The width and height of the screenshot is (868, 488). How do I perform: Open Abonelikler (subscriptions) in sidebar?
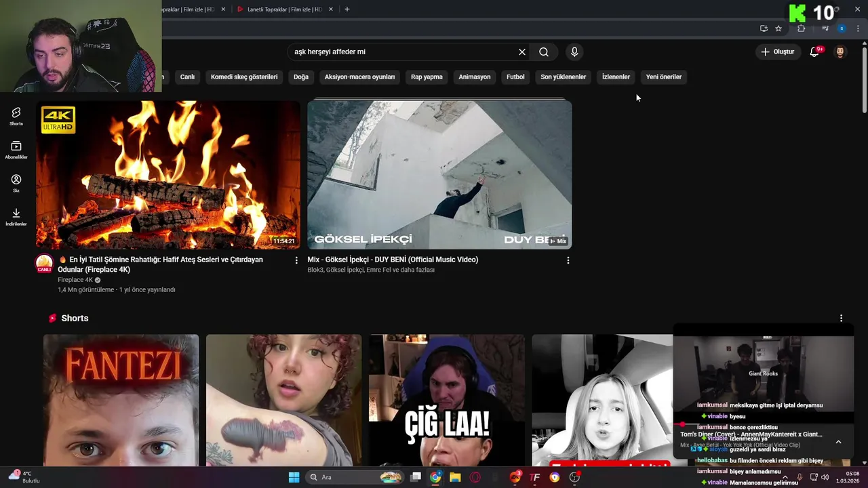16,150
